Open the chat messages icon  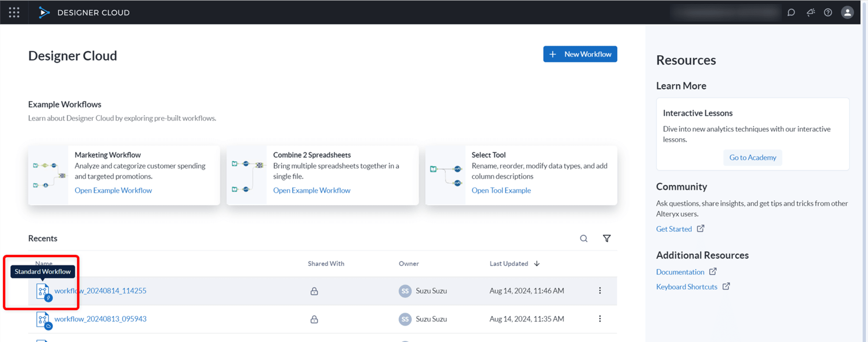pos(791,13)
